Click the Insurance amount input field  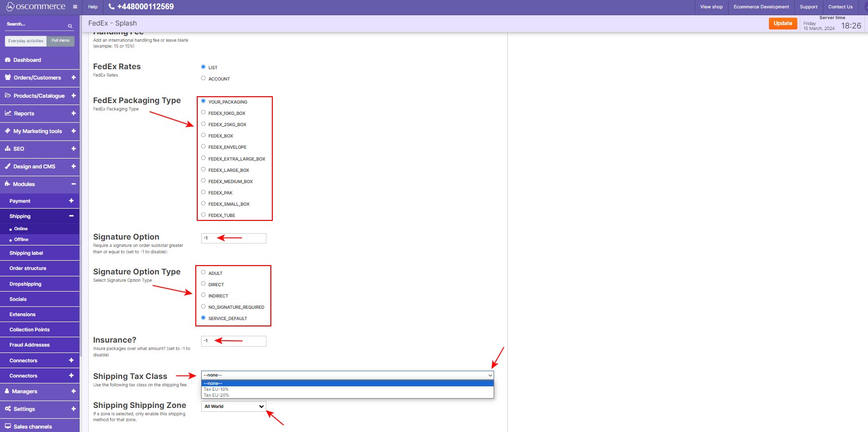(234, 341)
